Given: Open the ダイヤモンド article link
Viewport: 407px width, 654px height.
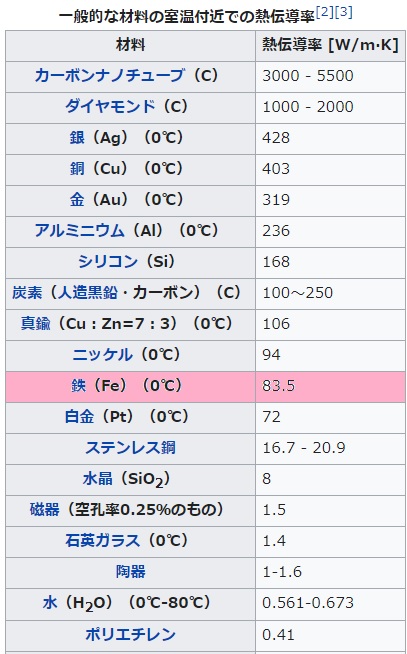Looking at the screenshot, I should [110, 107].
